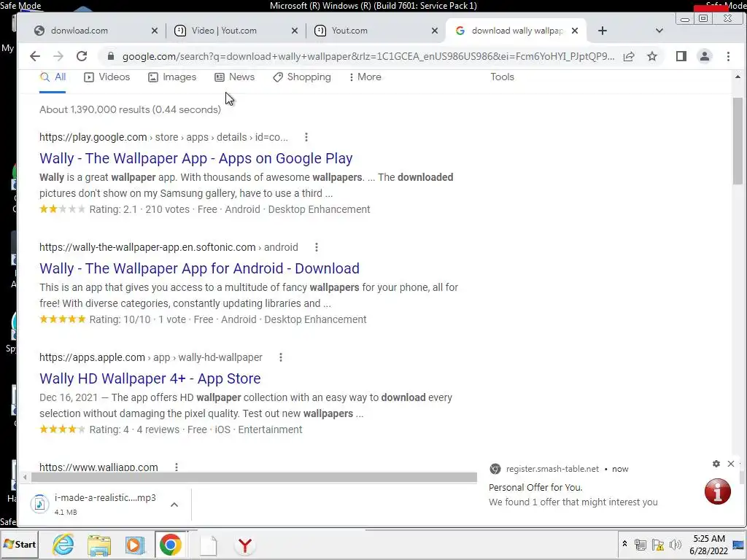The width and height of the screenshot is (747, 560).
Task: Click the red info notification icon
Action: coord(718,491)
